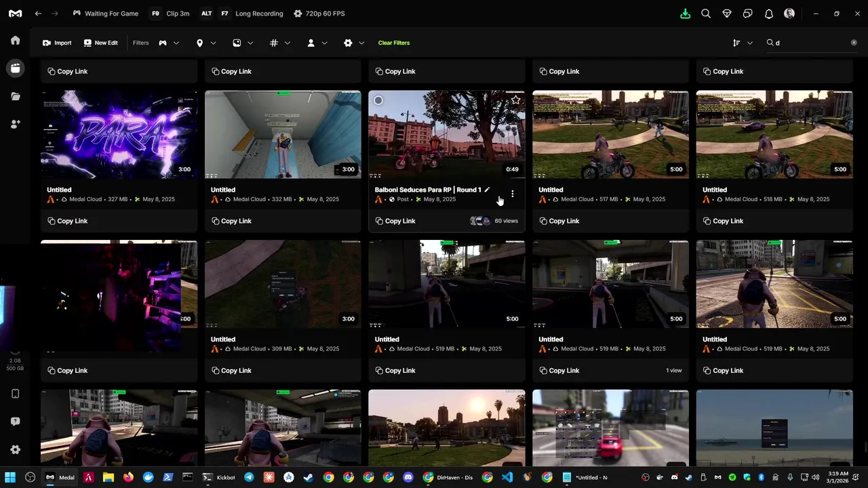Viewport: 868px width, 488px height.
Task: Go back with the left arrow
Action: (x=39, y=14)
